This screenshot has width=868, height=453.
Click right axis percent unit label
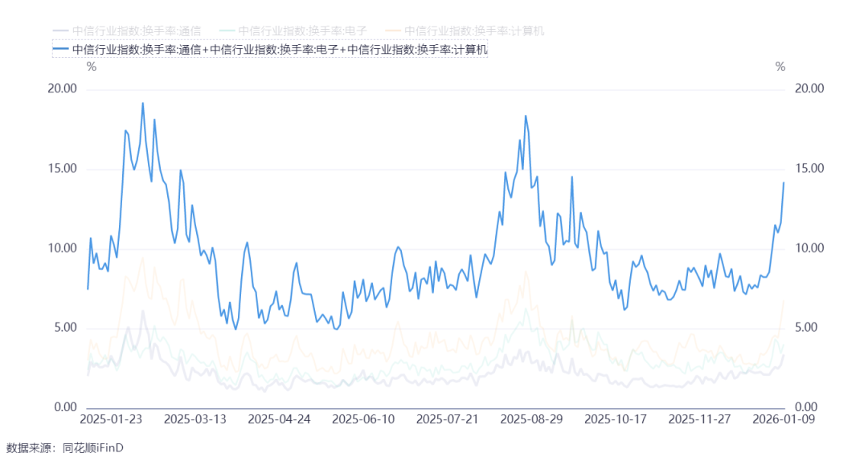click(x=780, y=67)
